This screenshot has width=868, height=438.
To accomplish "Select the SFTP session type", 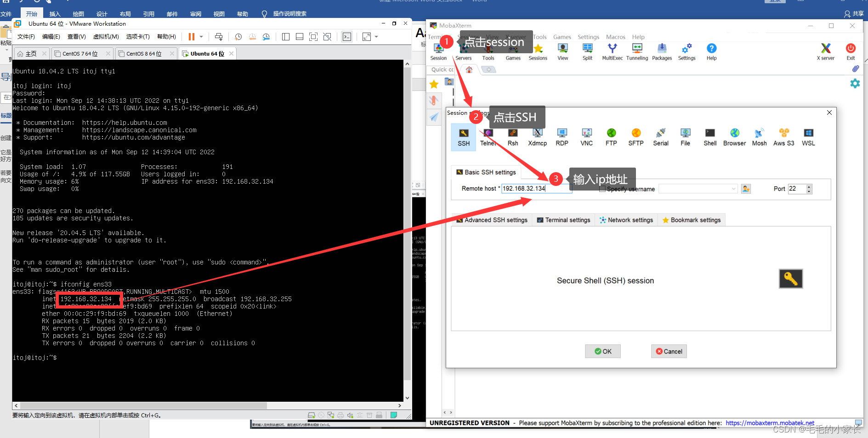I will tap(636, 137).
